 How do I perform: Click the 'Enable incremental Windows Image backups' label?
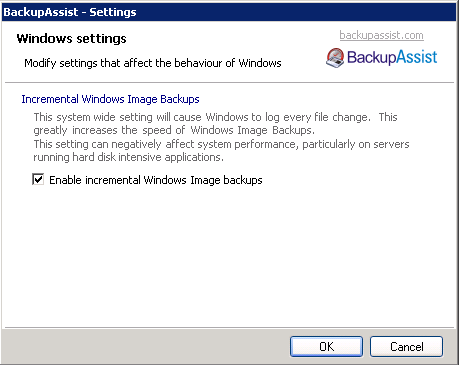click(x=156, y=180)
